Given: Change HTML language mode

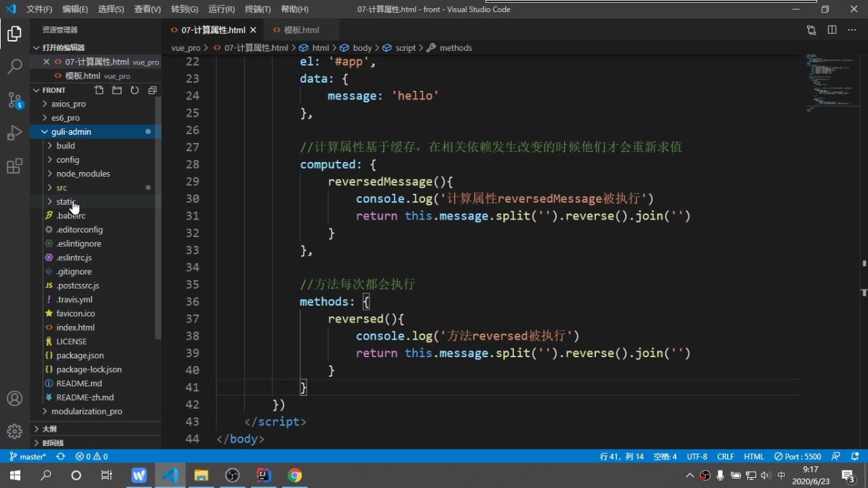Looking at the screenshot, I should pyautogui.click(x=754, y=457).
